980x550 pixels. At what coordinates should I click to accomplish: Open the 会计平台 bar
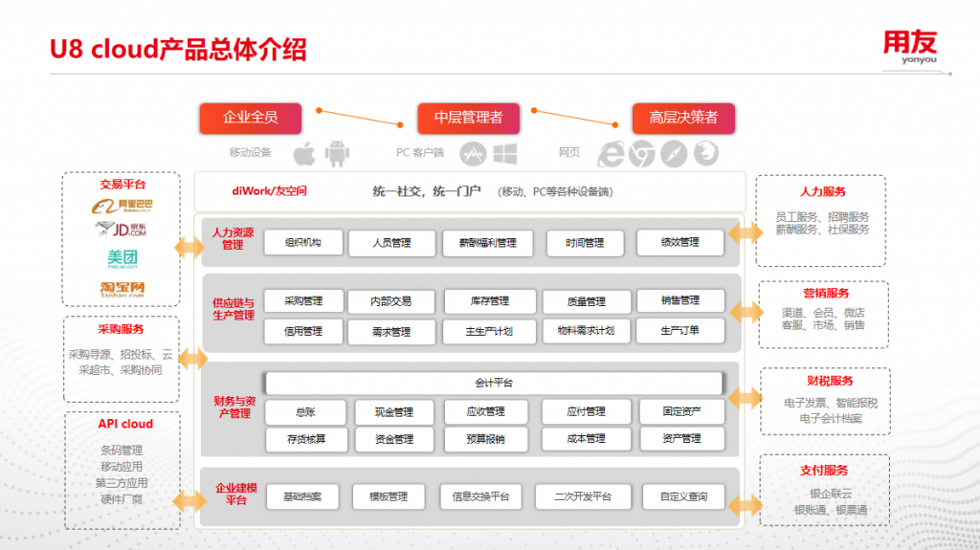tap(493, 383)
